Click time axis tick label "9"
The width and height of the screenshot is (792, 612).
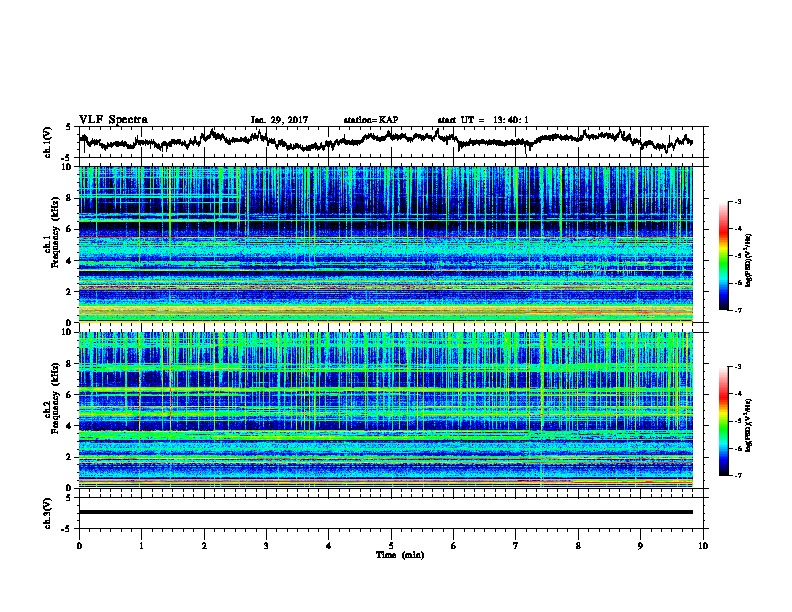click(640, 546)
